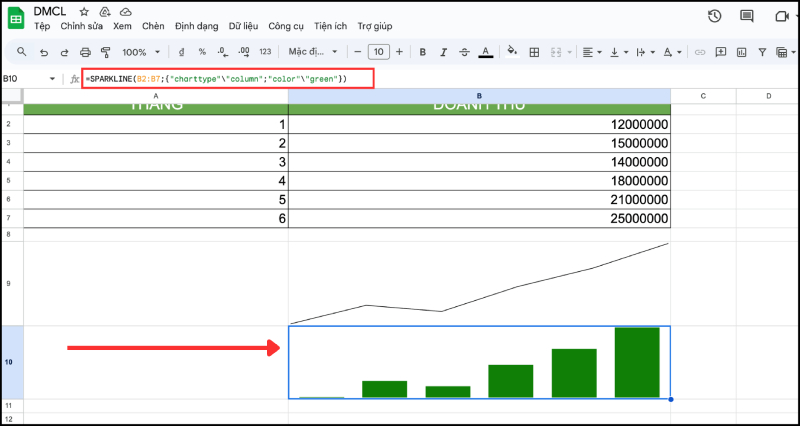Click the merge cells icon
This screenshot has width=800, height=426.
point(556,52)
